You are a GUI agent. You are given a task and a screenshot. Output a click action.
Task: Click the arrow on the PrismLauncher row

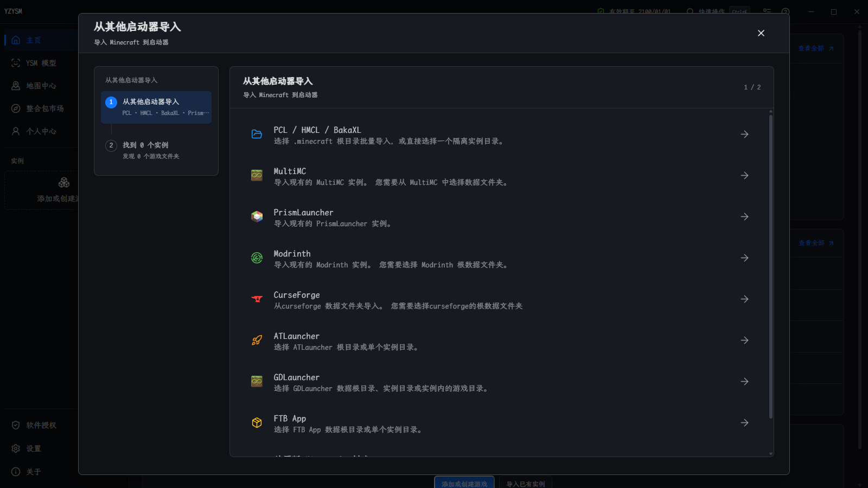(744, 217)
